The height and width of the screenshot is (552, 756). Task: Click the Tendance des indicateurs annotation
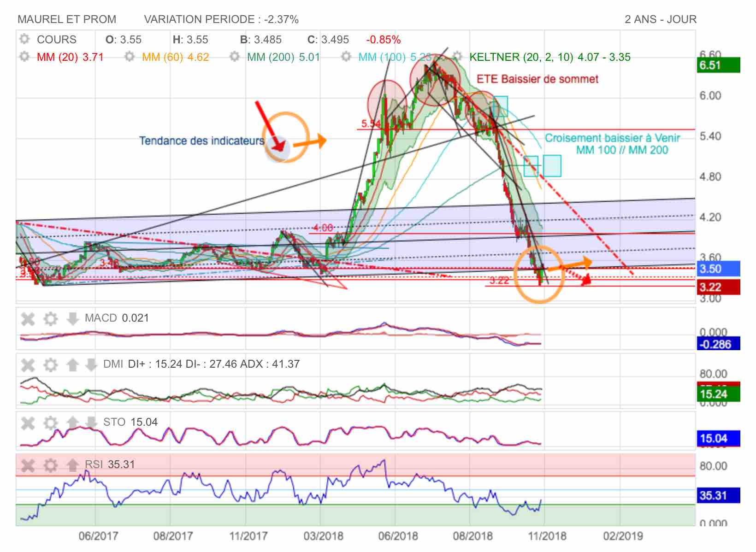[202, 141]
